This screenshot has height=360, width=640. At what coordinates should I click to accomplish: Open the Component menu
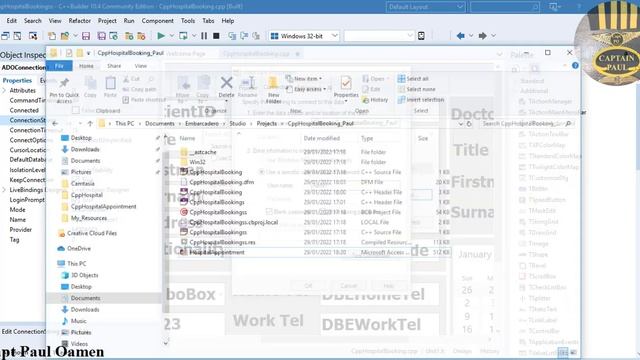(x=158, y=20)
